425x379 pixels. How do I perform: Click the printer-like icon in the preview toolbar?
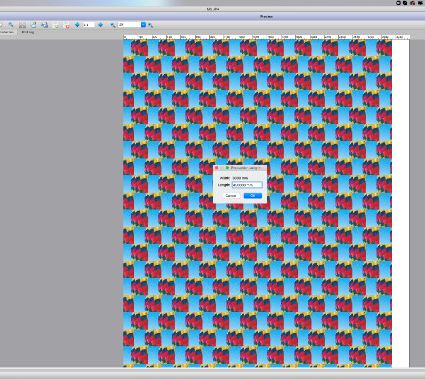pyautogui.click(x=34, y=25)
